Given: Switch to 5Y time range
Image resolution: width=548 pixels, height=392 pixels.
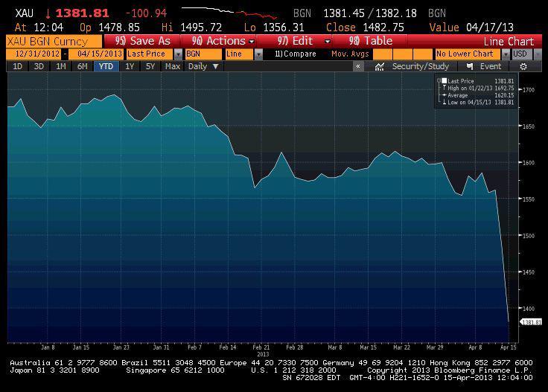Looking at the screenshot, I should pyautogui.click(x=150, y=66).
